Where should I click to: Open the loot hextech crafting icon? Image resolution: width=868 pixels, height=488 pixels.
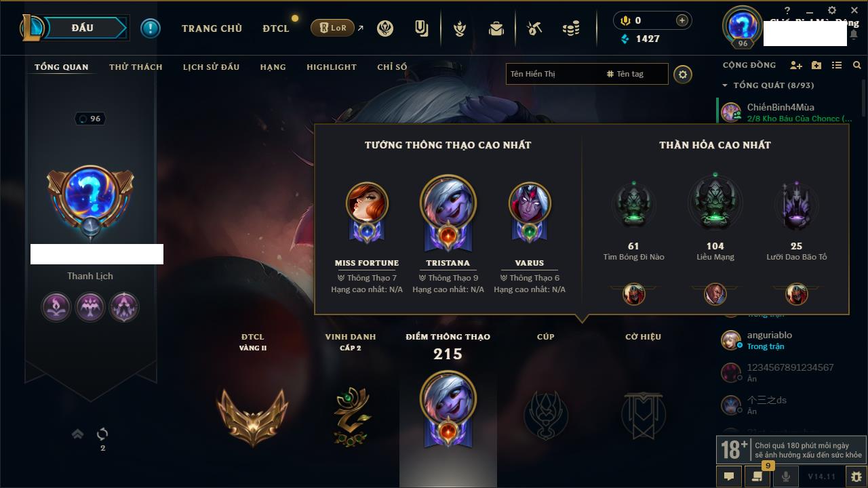point(534,28)
